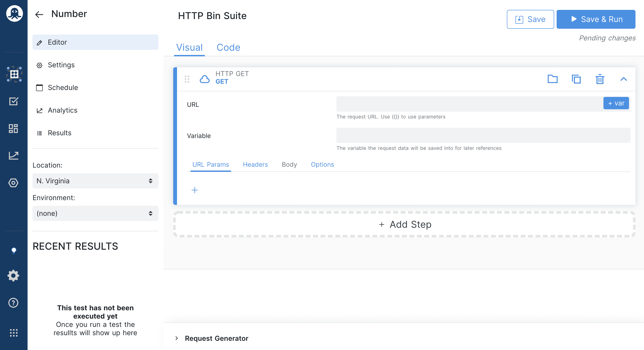The height and width of the screenshot is (350, 644).
Task: Switch to the Visual tab
Action: tap(189, 47)
